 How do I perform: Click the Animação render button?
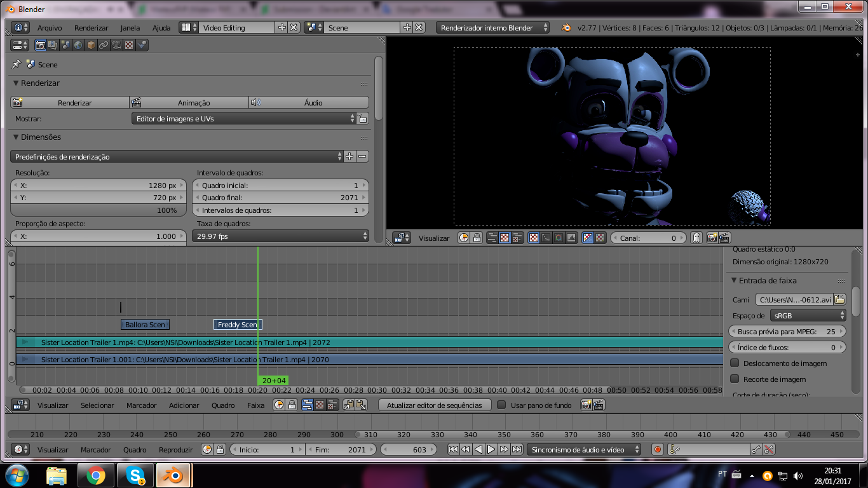pos(189,102)
